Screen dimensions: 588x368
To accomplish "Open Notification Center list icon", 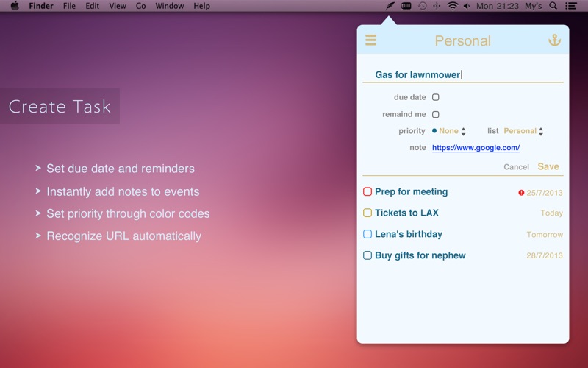I will [x=572, y=6].
